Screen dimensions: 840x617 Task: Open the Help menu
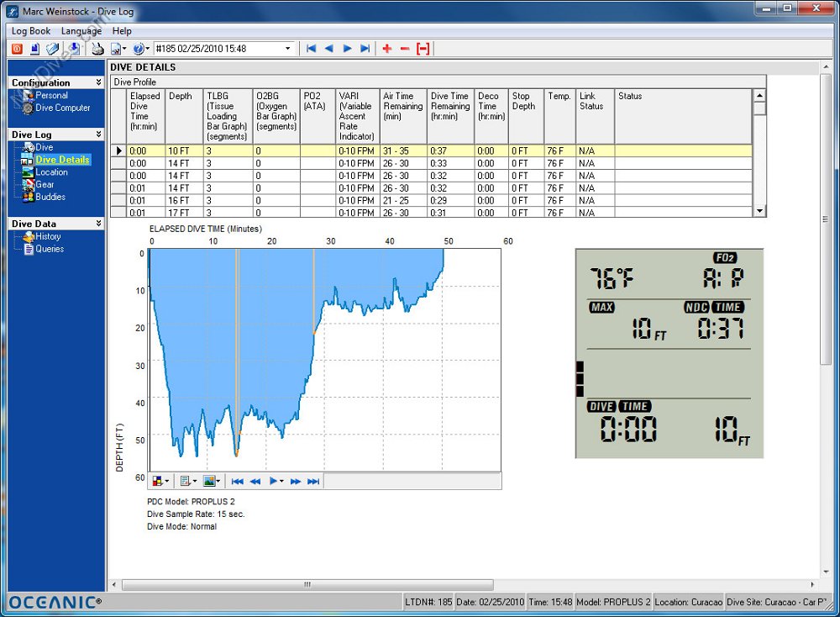pyautogui.click(x=122, y=31)
